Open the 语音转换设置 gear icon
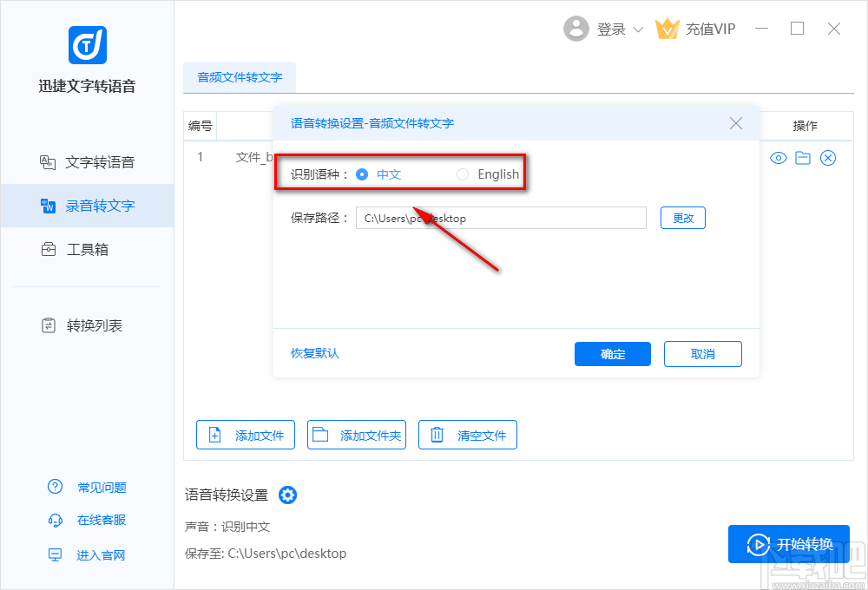 click(287, 495)
